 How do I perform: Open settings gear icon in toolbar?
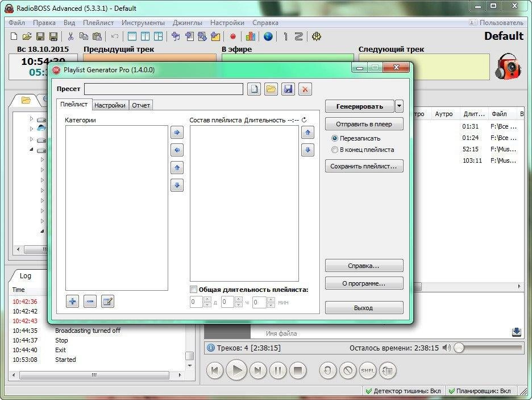316,36
